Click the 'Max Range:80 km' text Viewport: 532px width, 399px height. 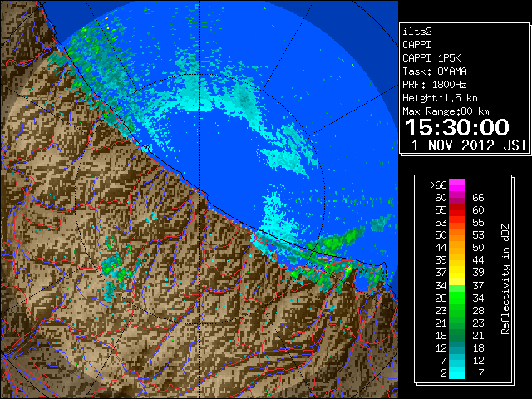coord(446,111)
